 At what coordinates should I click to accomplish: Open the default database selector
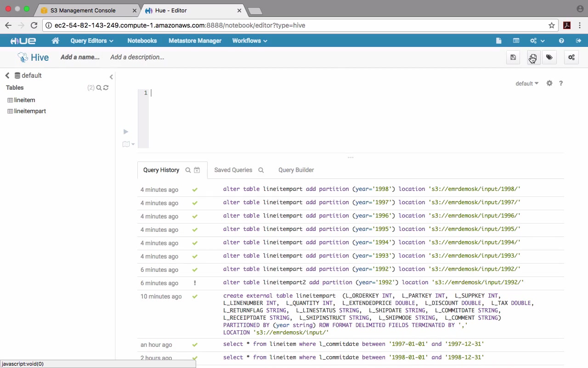(526, 84)
